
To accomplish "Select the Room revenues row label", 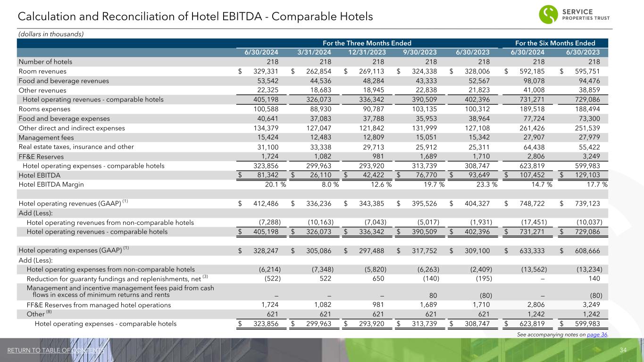I will tap(42, 71).
